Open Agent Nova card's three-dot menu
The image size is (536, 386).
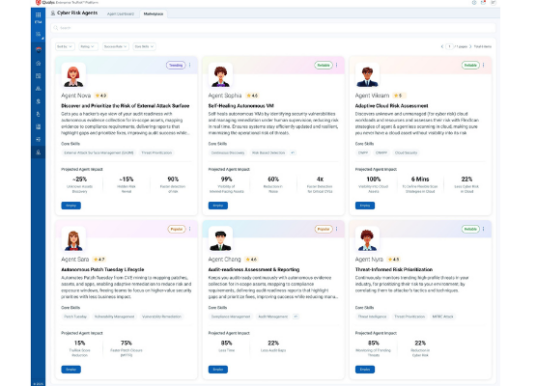[x=190, y=65]
